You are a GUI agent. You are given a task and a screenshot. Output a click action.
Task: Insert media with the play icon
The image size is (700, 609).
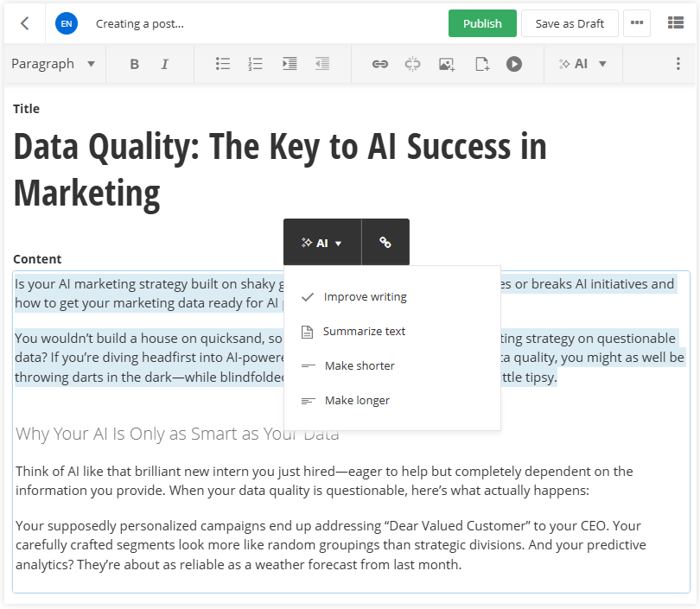514,64
